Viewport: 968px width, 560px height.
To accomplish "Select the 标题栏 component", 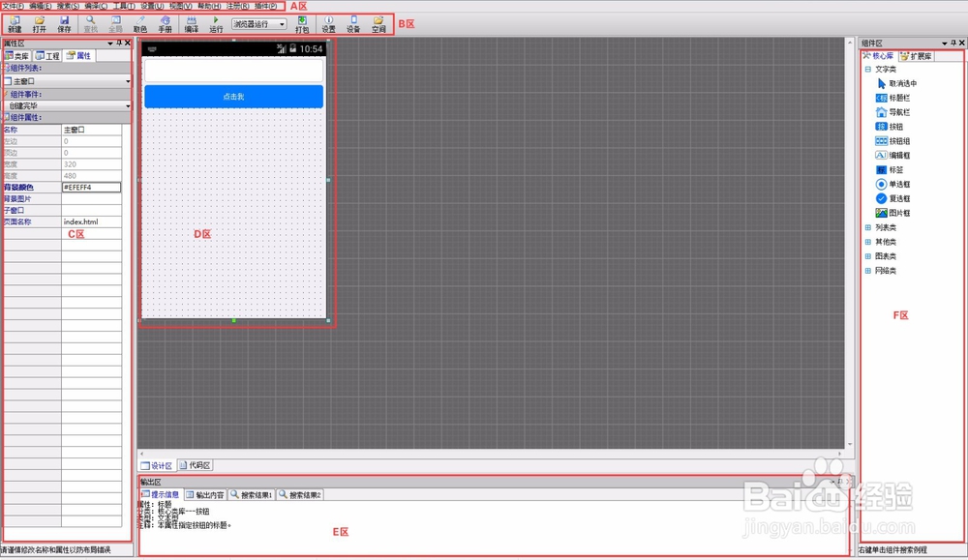I will [892, 98].
